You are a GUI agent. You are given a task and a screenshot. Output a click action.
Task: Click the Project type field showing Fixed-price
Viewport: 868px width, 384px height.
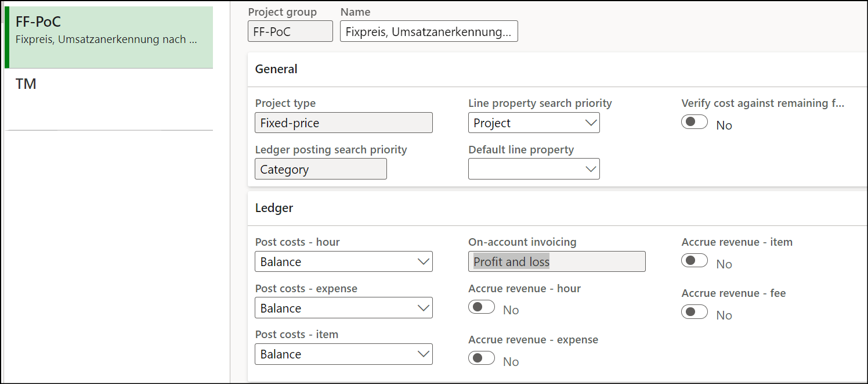pyautogui.click(x=343, y=123)
